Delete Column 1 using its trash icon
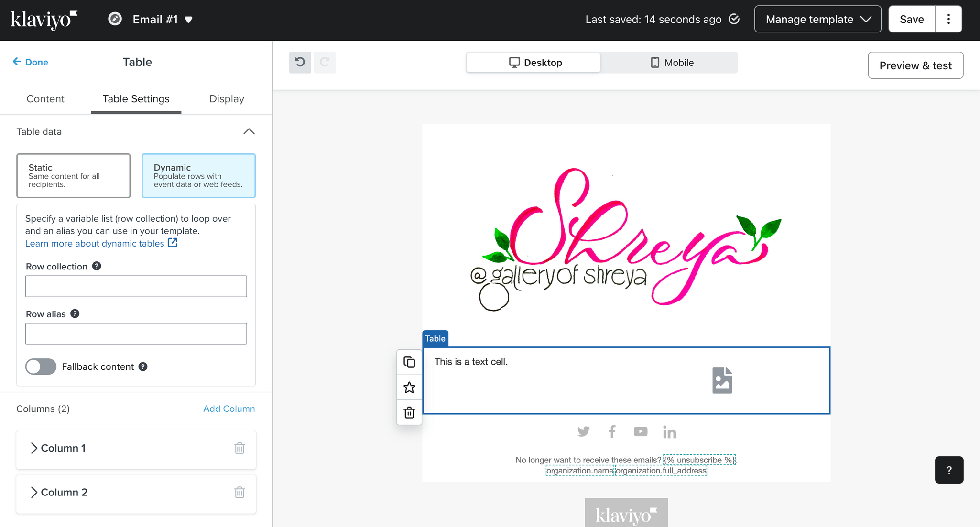This screenshot has width=980, height=527. [240, 448]
